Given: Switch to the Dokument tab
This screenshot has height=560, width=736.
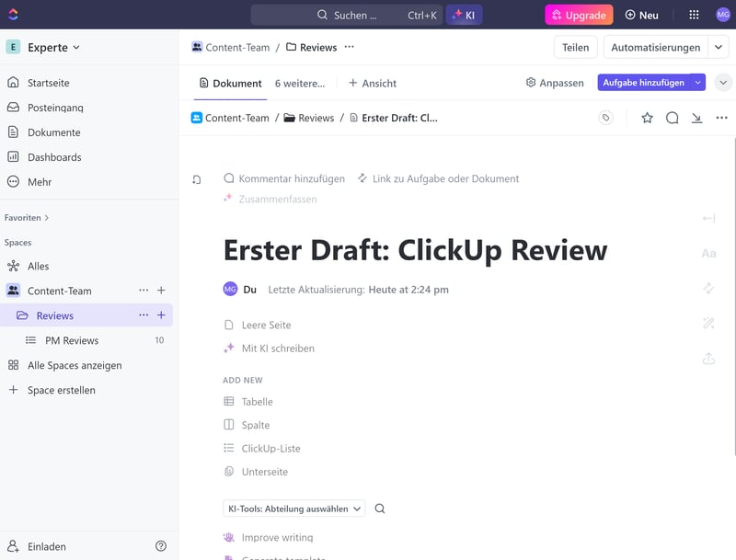Looking at the screenshot, I should coord(230,83).
